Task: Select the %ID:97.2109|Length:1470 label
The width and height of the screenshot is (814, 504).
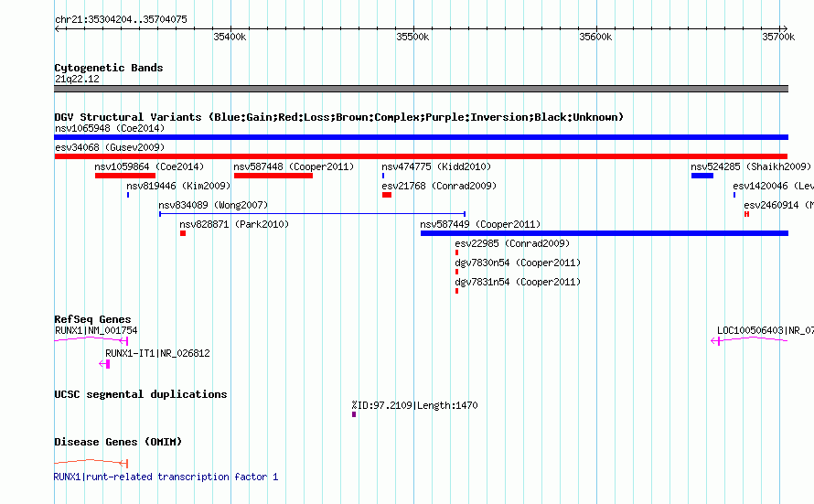Action: click(x=414, y=405)
